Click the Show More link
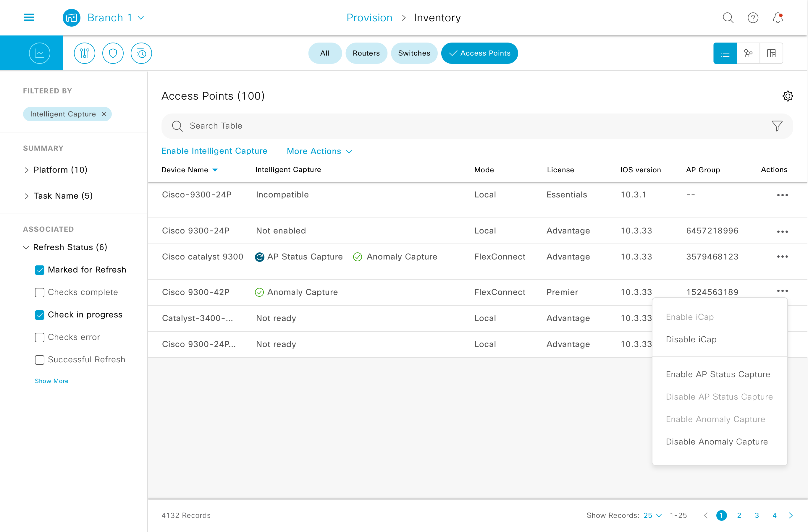 [x=51, y=381]
